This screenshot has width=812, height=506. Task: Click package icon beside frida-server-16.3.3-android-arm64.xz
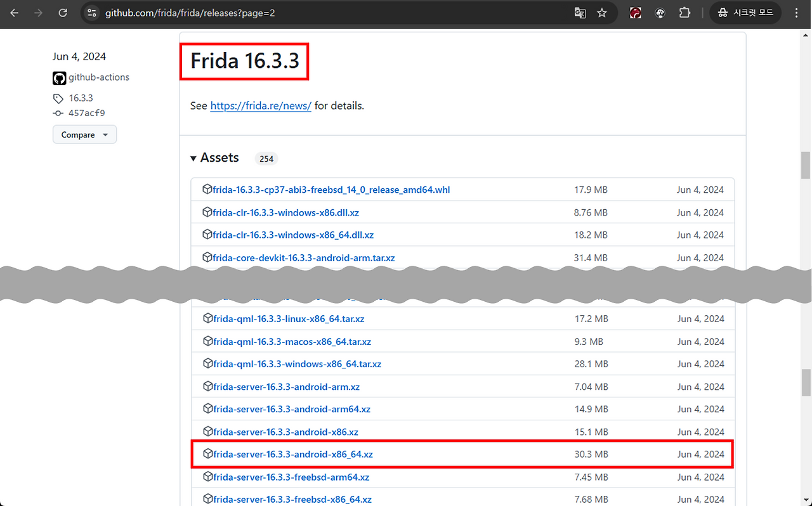click(x=207, y=409)
